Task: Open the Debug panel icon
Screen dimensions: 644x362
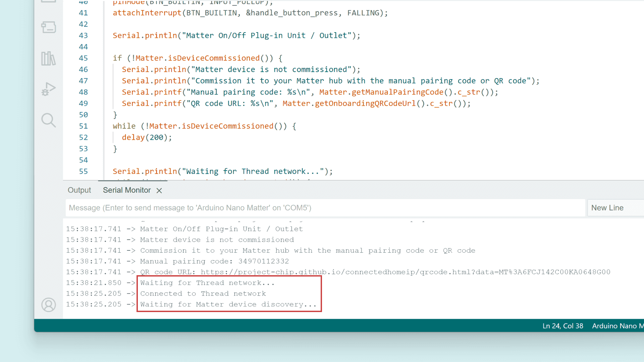Action: click(x=49, y=89)
